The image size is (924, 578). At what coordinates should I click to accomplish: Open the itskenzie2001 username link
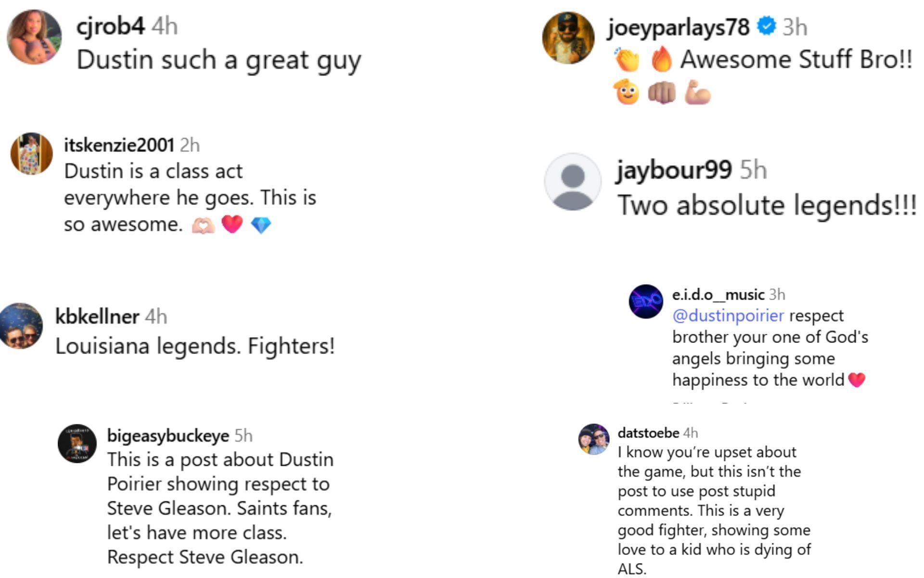click(119, 144)
